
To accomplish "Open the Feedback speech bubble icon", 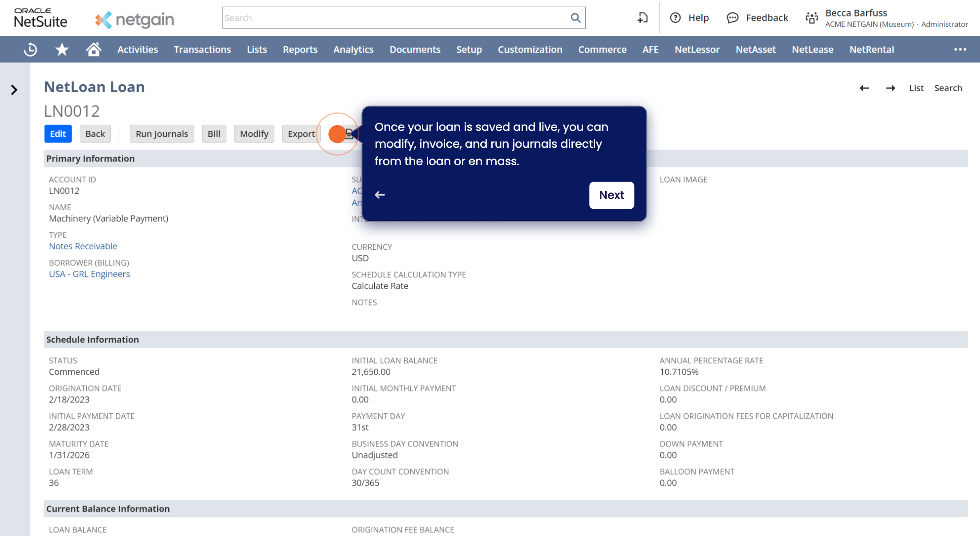I will click(x=733, y=18).
